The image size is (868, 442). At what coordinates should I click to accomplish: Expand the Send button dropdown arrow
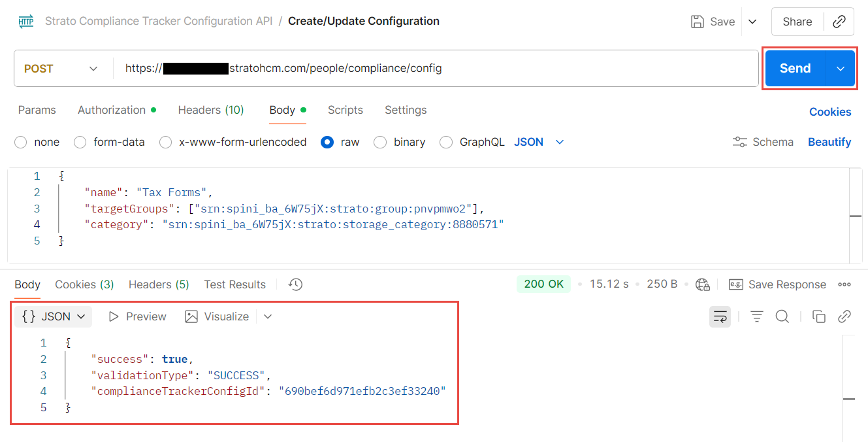coord(841,69)
